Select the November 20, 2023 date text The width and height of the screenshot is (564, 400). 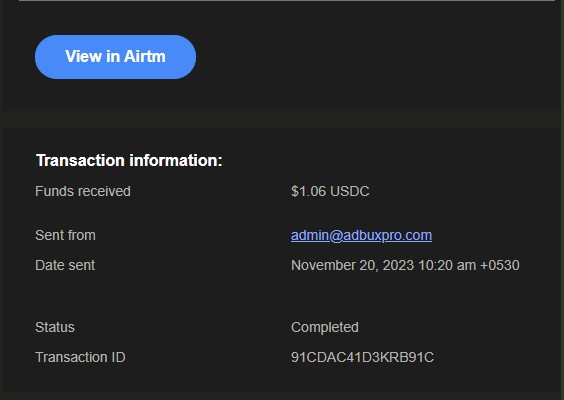pyautogui.click(x=352, y=265)
